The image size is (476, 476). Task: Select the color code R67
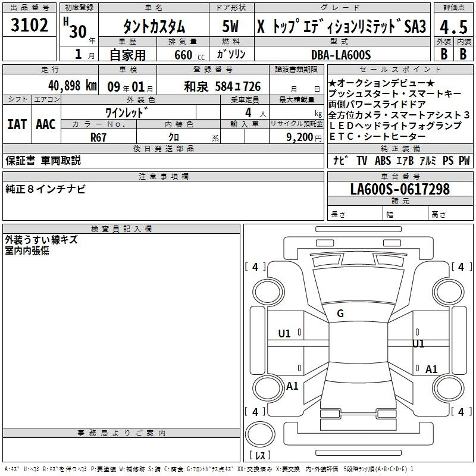98,137
